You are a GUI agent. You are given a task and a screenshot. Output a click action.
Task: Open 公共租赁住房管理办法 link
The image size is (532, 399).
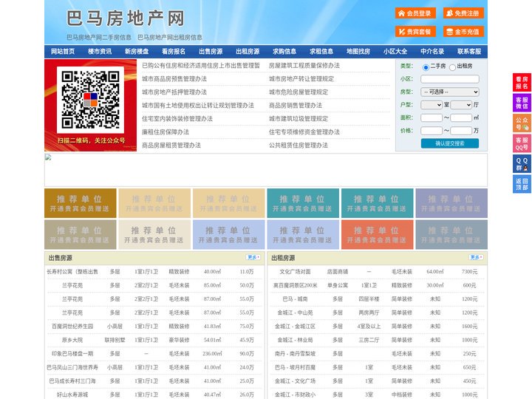click(299, 146)
